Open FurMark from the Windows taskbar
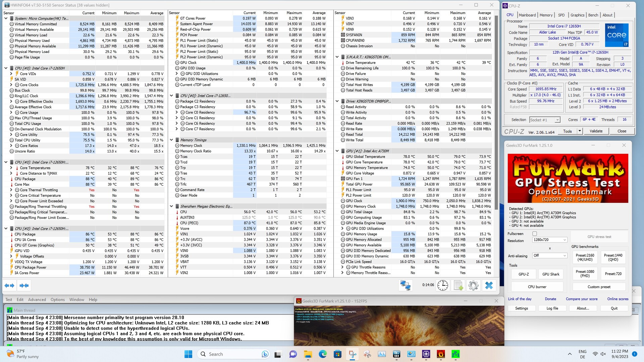This screenshot has height=362, width=644. [x=441, y=354]
